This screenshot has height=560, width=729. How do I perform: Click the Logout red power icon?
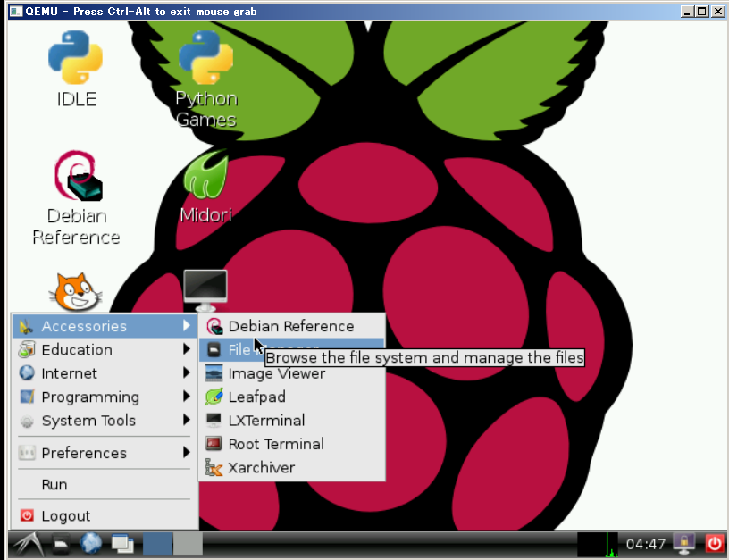point(27,515)
